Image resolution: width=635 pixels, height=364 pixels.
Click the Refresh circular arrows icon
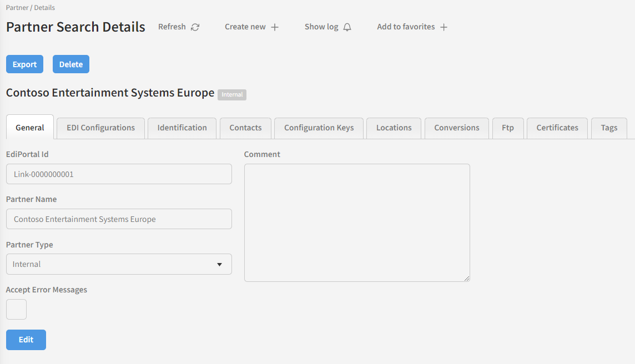[195, 27]
